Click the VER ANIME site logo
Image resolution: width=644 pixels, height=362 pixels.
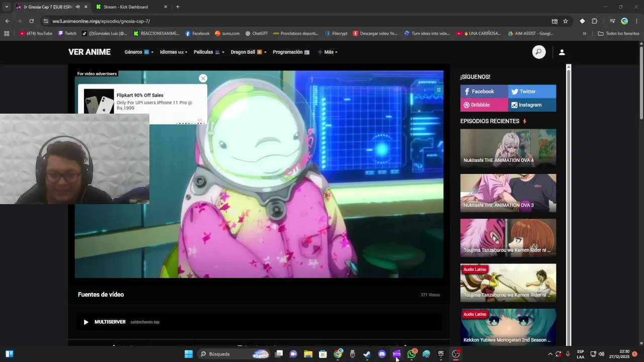point(90,52)
